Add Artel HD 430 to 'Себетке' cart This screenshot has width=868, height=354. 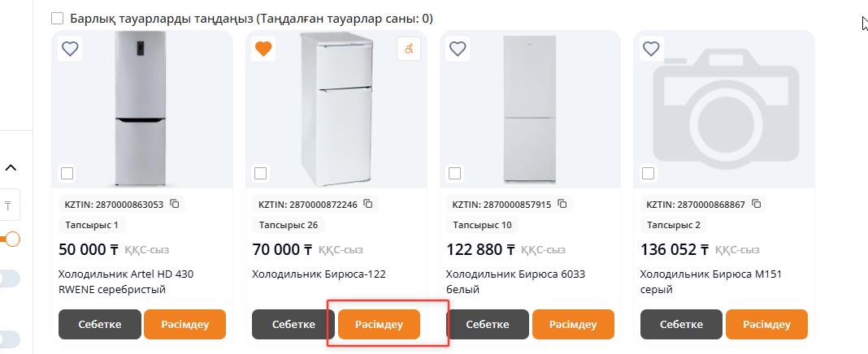pos(100,324)
